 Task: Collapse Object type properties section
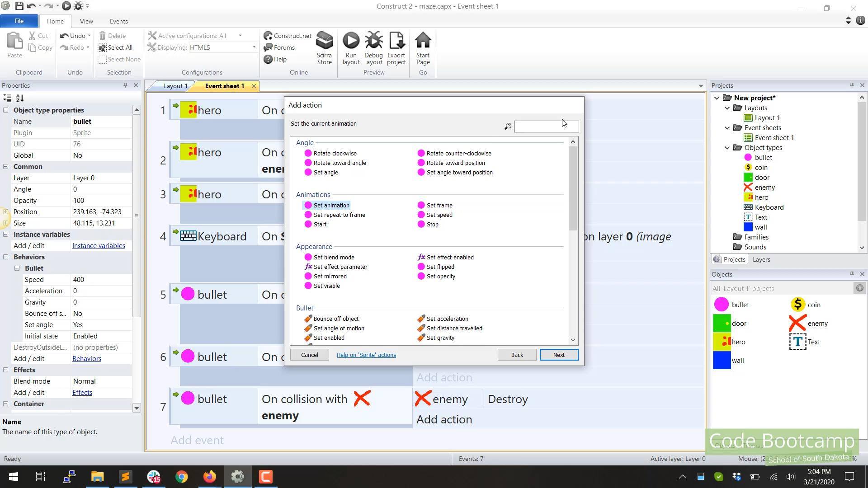click(x=5, y=110)
